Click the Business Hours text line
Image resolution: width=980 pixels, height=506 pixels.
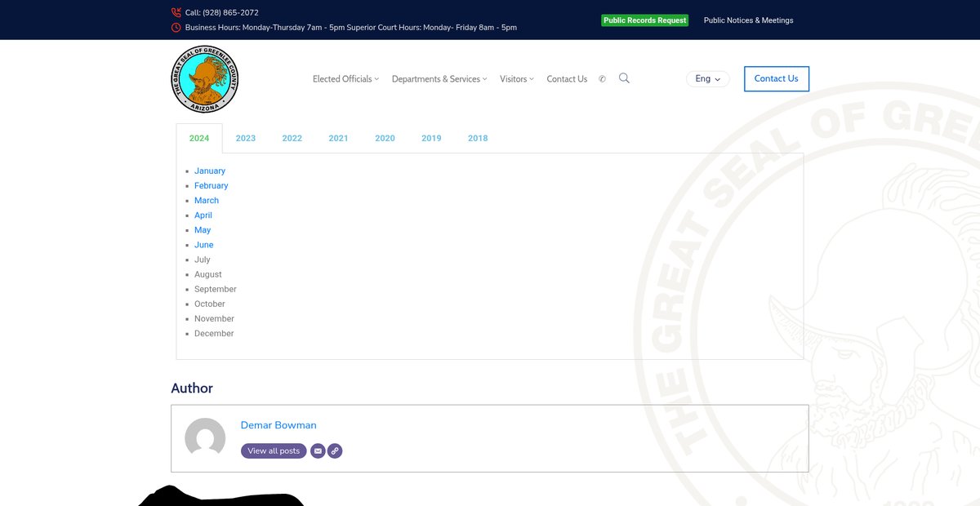pos(351,27)
